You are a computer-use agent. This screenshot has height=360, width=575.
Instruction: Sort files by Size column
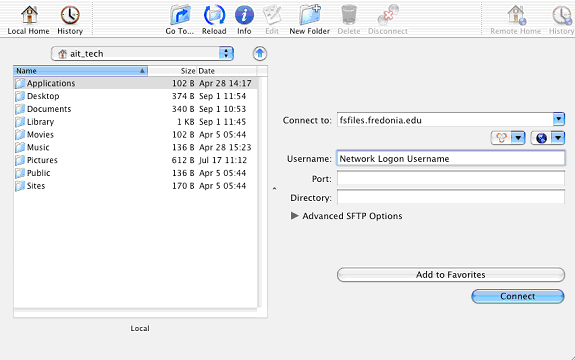pos(173,71)
